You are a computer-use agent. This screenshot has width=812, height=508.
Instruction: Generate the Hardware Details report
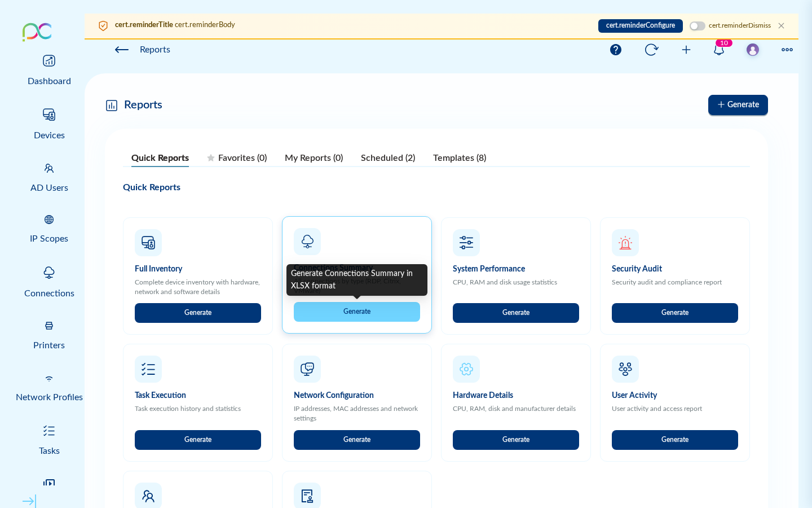coord(516,440)
